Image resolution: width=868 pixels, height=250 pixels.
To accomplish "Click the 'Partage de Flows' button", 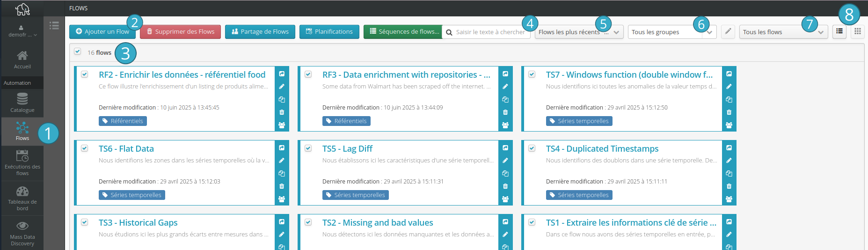I will click(260, 32).
